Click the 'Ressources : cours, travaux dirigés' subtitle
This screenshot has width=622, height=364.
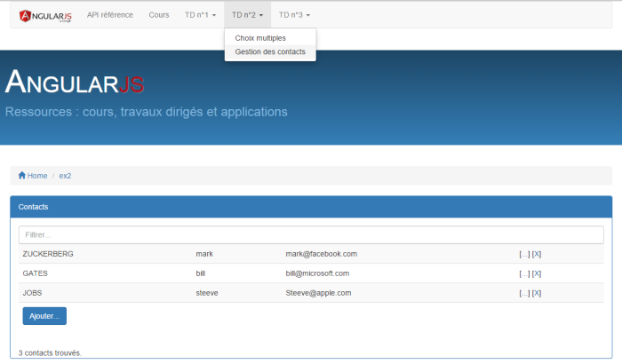click(146, 112)
